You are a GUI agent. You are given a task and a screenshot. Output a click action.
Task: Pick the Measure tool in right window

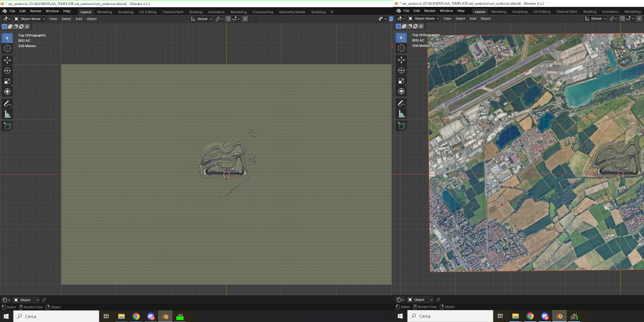click(401, 114)
